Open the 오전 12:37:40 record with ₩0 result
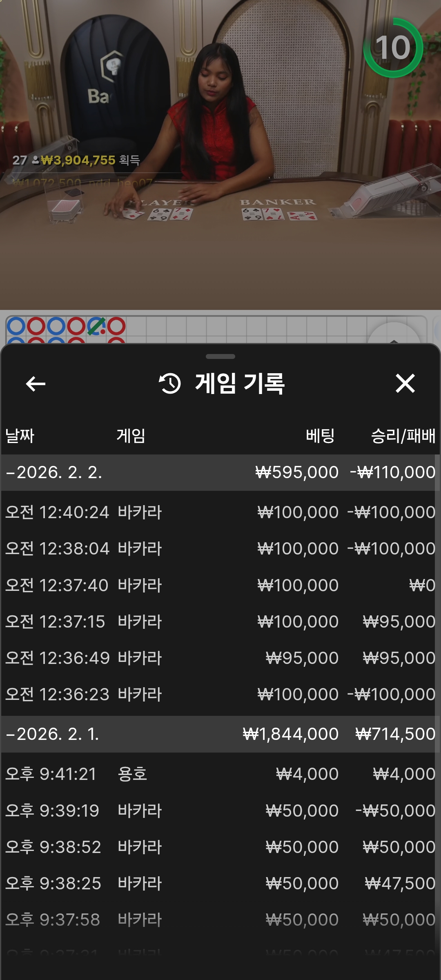The height and width of the screenshot is (980, 441). click(x=220, y=586)
